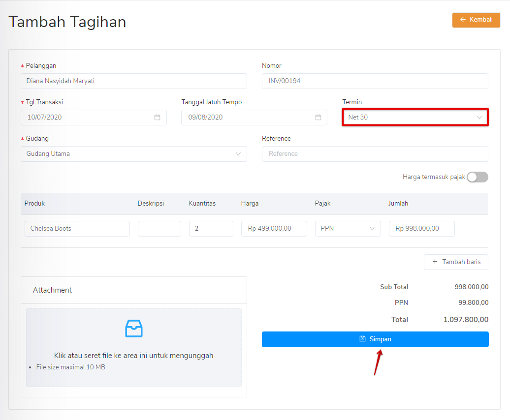Select the Pelanggan field showing Diana Nasyidah Maryati
Screen dimensions: 510x420
(133, 81)
